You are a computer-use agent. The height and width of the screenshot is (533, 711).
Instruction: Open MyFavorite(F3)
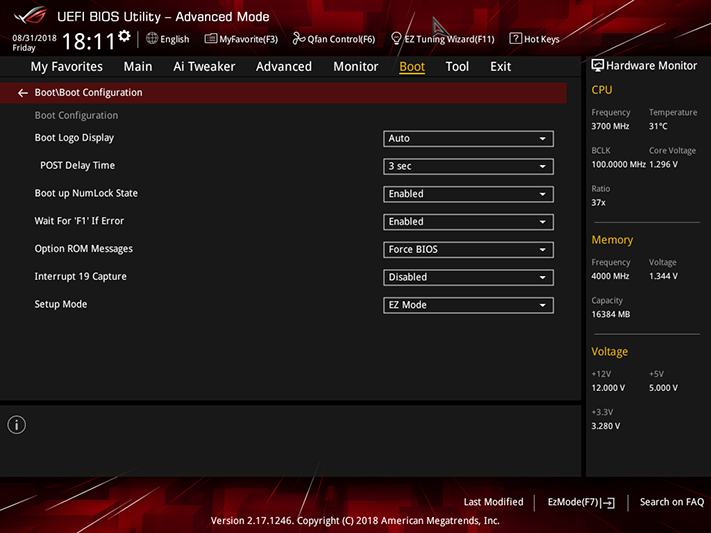click(x=241, y=39)
